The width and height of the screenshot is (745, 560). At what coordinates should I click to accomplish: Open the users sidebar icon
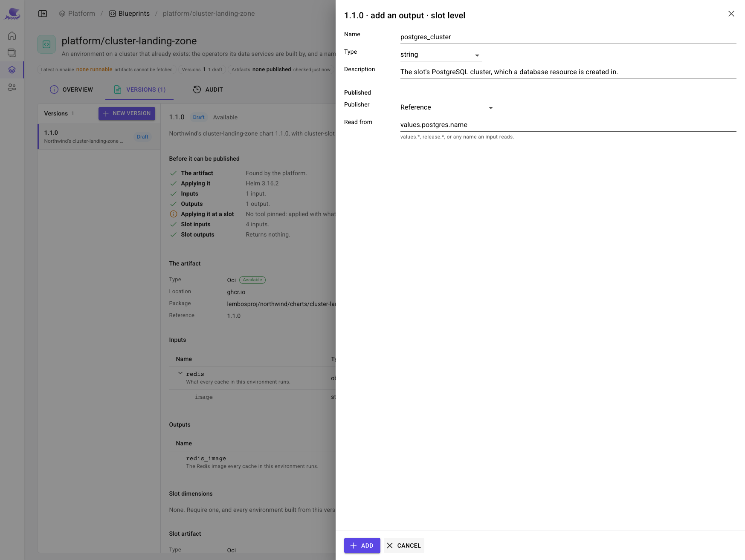[12, 87]
